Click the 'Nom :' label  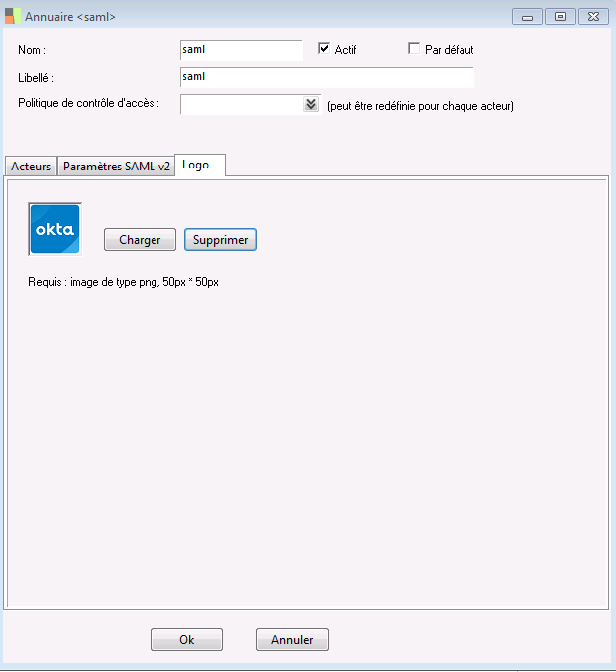(x=32, y=50)
